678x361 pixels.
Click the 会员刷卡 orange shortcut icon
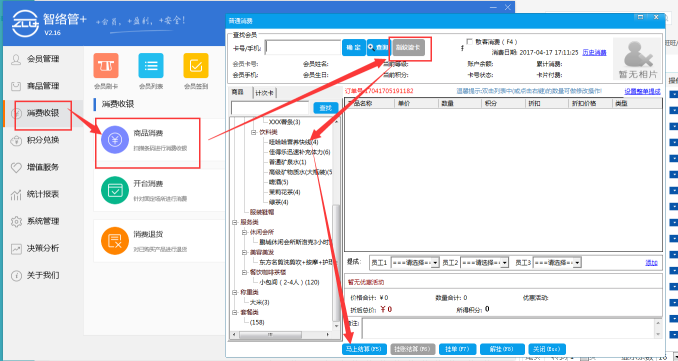coord(106,66)
